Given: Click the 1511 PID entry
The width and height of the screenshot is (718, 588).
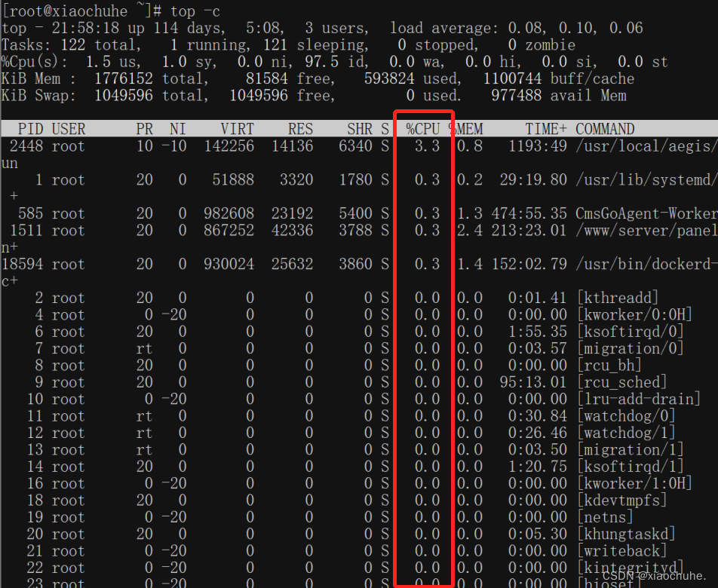Looking at the screenshot, I should [x=26, y=230].
